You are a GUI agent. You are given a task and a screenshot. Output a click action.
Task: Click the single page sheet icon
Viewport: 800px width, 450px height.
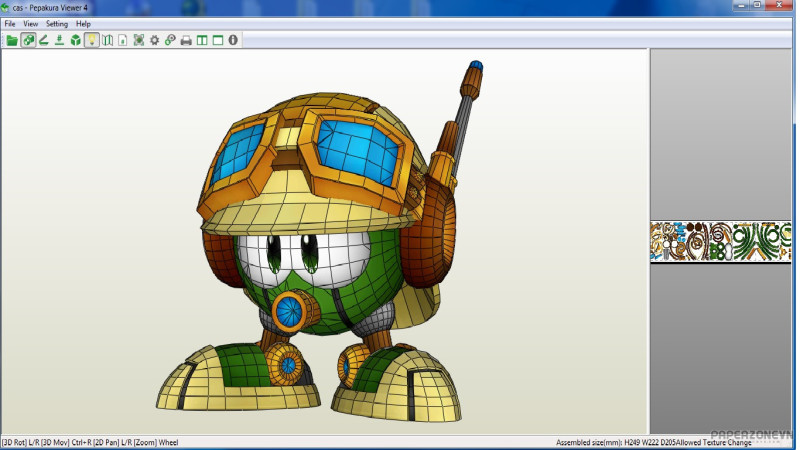(x=123, y=40)
